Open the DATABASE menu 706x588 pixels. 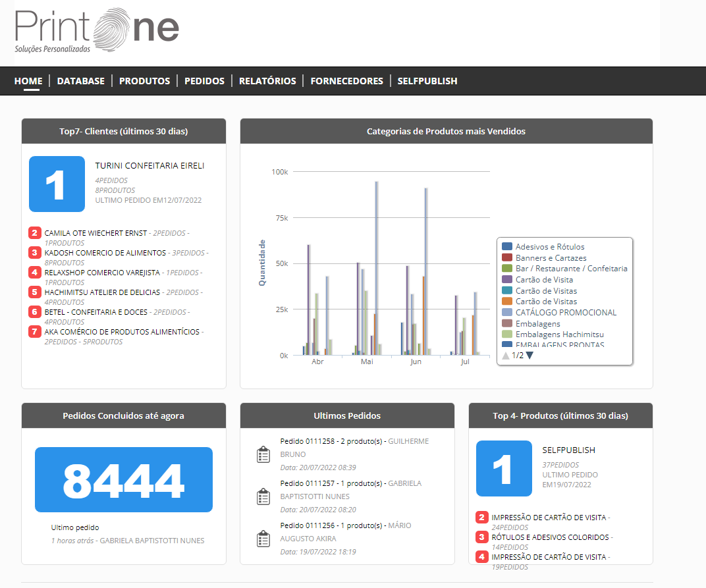click(81, 81)
